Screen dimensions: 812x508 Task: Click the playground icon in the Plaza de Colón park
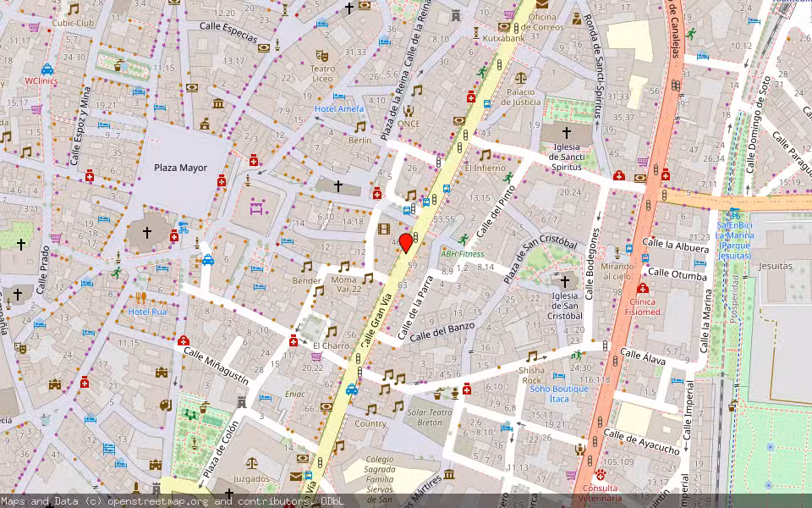click(x=191, y=414)
